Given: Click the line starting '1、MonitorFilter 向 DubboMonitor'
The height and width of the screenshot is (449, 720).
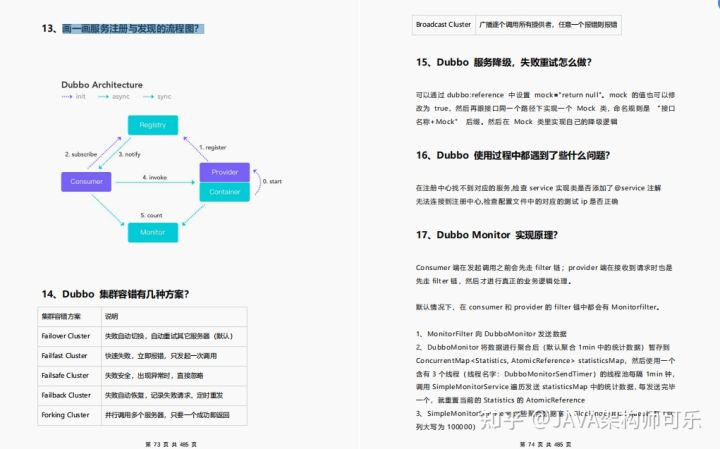Looking at the screenshot, I should (x=491, y=334).
